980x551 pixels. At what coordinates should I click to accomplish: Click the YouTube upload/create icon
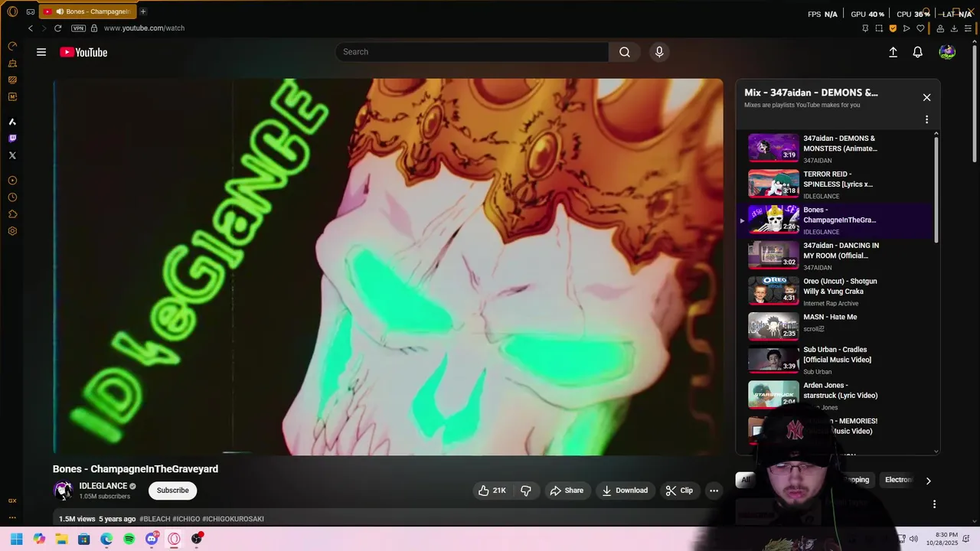pyautogui.click(x=893, y=52)
